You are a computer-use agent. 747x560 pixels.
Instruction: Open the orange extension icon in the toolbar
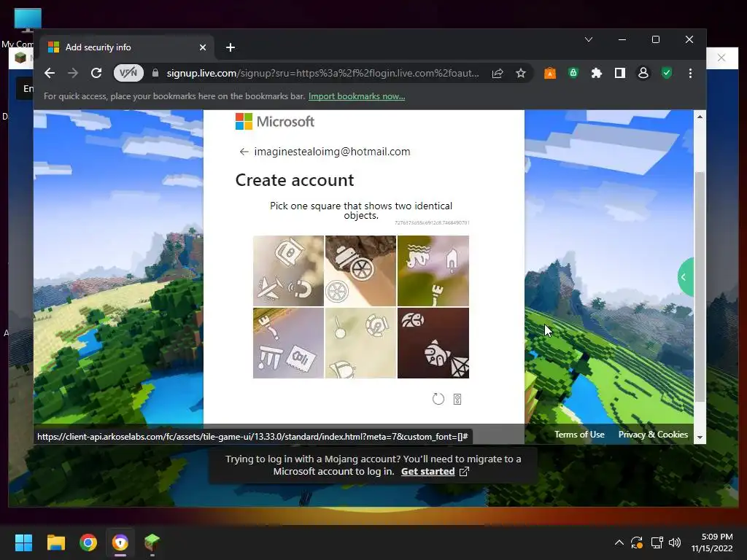coord(550,73)
